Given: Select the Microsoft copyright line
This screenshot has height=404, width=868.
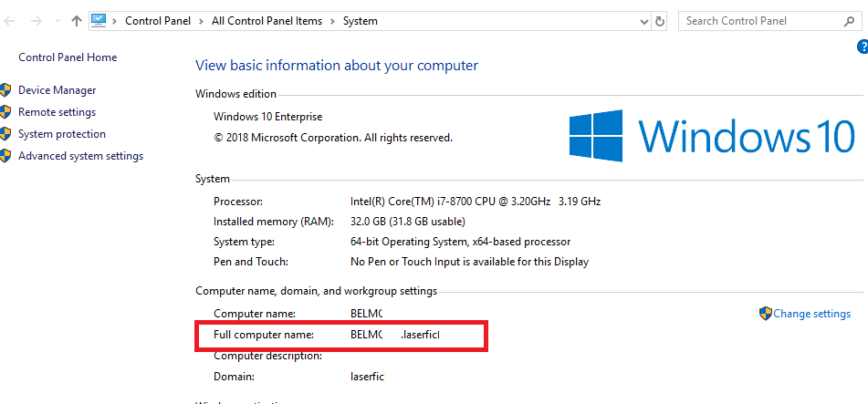Looking at the screenshot, I should point(333,138).
